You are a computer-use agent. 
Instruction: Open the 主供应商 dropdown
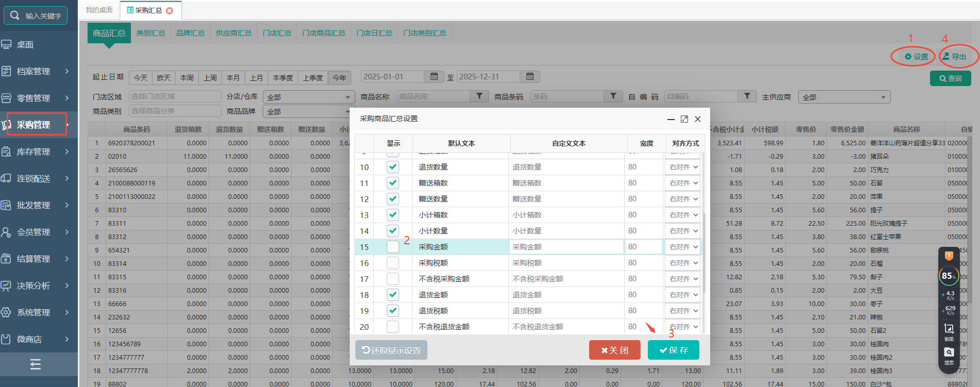(844, 97)
